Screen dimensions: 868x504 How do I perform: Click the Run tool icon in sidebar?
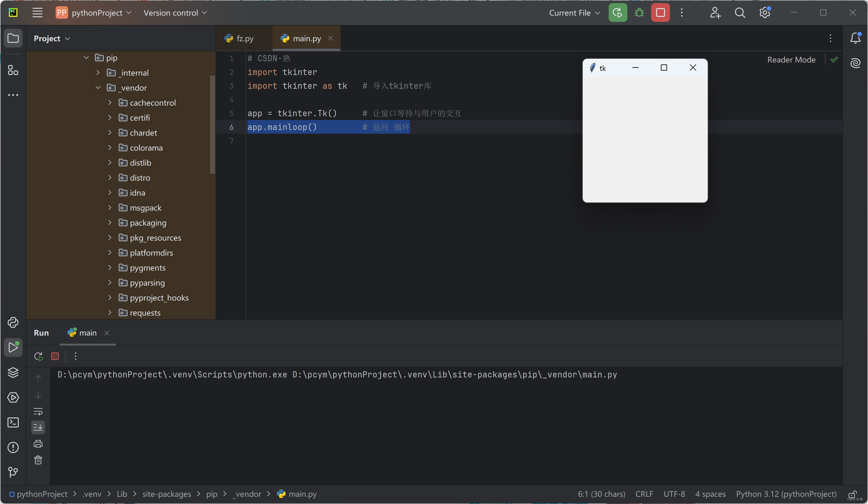13,347
